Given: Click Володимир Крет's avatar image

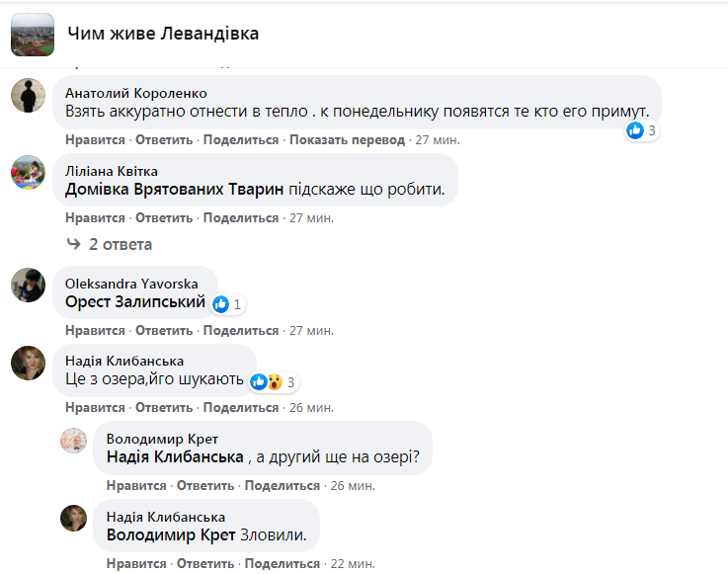Looking at the screenshot, I should click(74, 441).
